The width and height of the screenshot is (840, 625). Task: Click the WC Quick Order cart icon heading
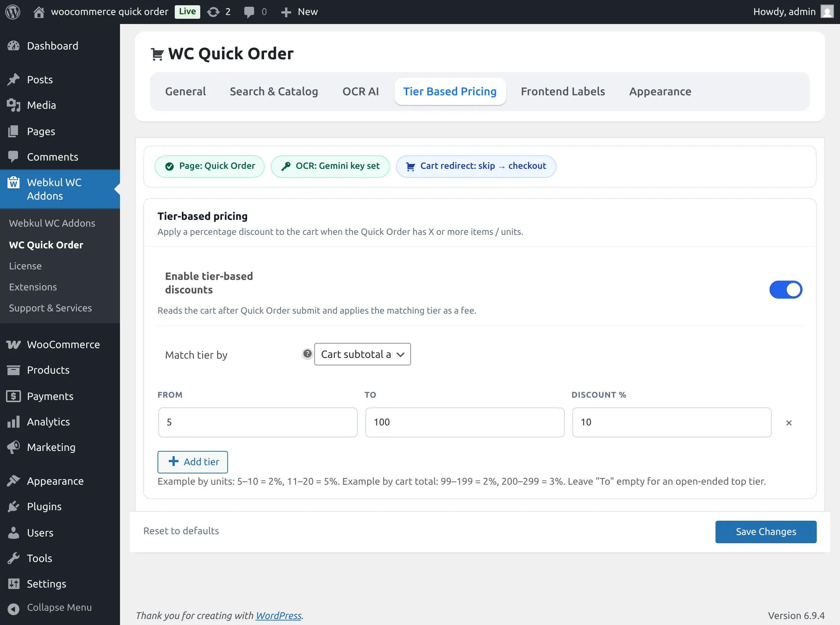tap(157, 54)
